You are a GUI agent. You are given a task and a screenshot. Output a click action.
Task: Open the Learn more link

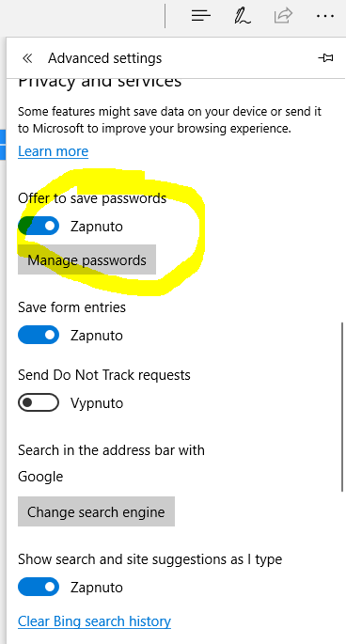tap(53, 151)
